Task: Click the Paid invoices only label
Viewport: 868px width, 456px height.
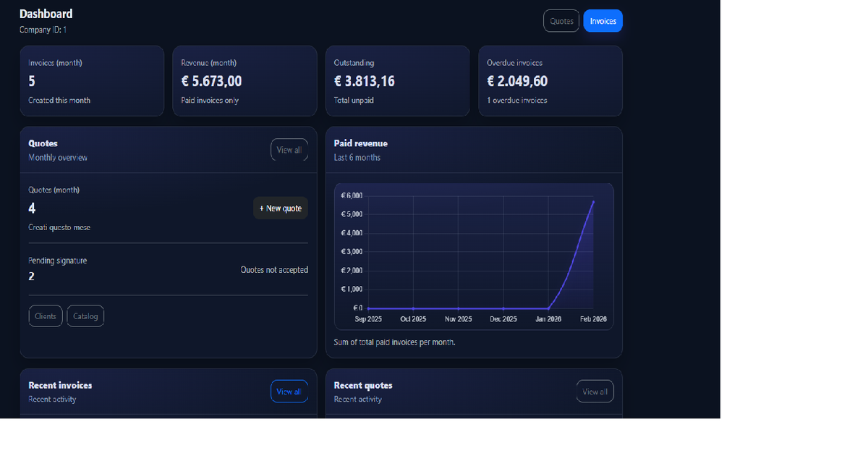Action: point(210,101)
